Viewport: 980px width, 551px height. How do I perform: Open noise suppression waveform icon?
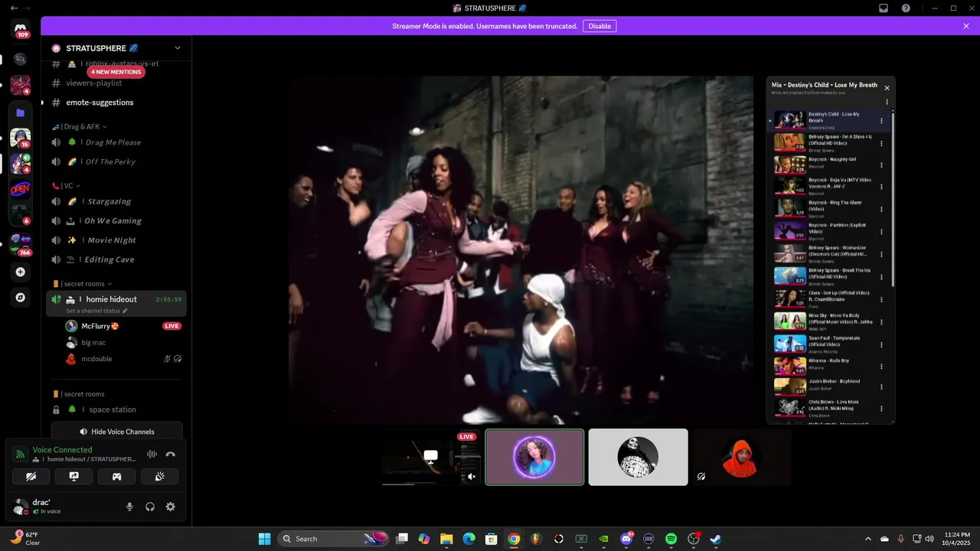pyautogui.click(x=152, y=454)
